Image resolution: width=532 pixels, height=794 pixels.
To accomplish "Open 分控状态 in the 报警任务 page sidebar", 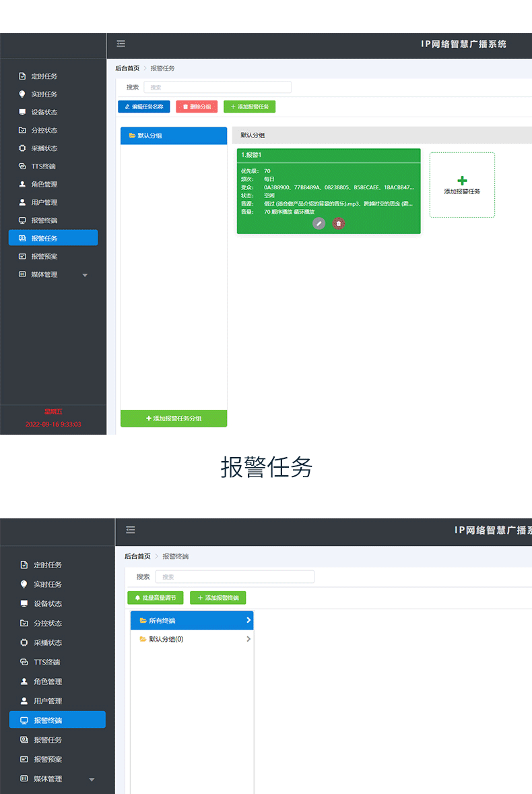I will tap(44, 130).
